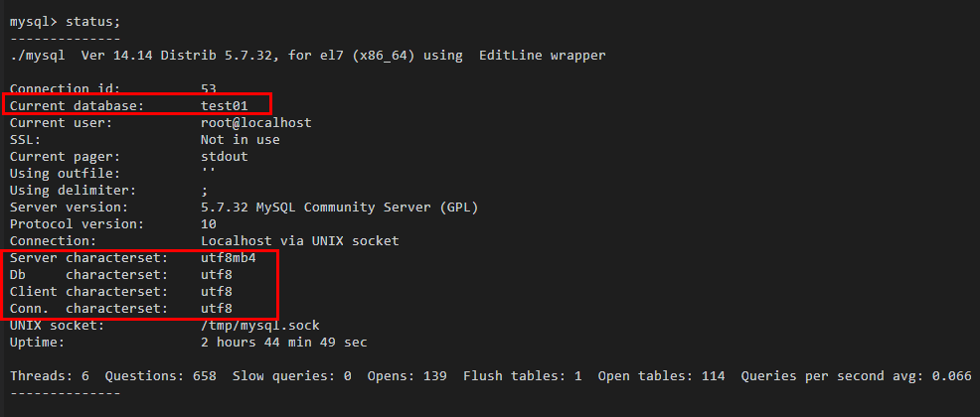Image resolution: width=980 pixels, height=417 pixels.
Task: Click the Using outfile label
Action: click(65, 174)
